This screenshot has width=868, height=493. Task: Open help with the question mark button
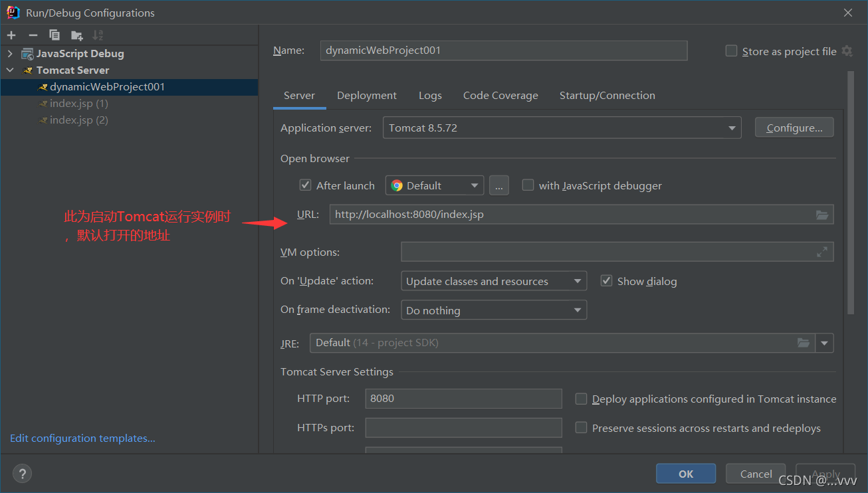tap(22, 474)
